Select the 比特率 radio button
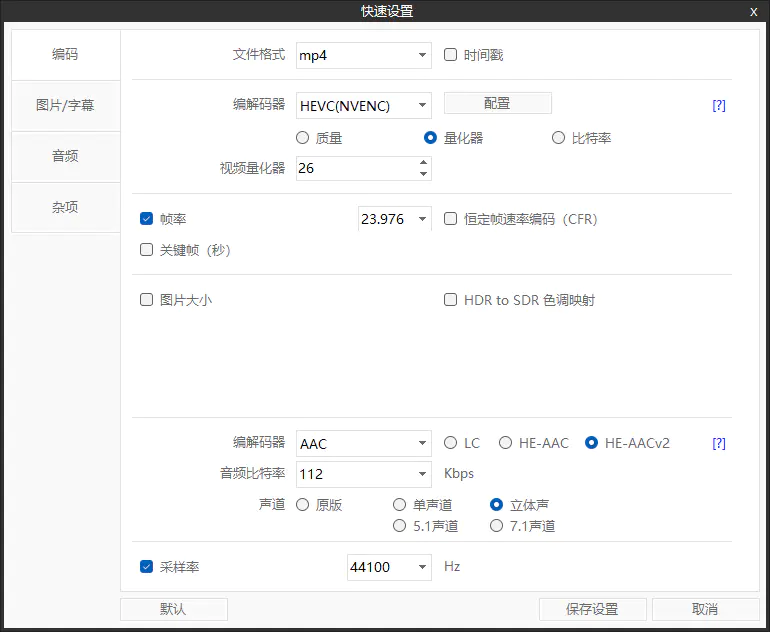Image resolution: width=770 pixels, height=632 pixels. (559, 138)
